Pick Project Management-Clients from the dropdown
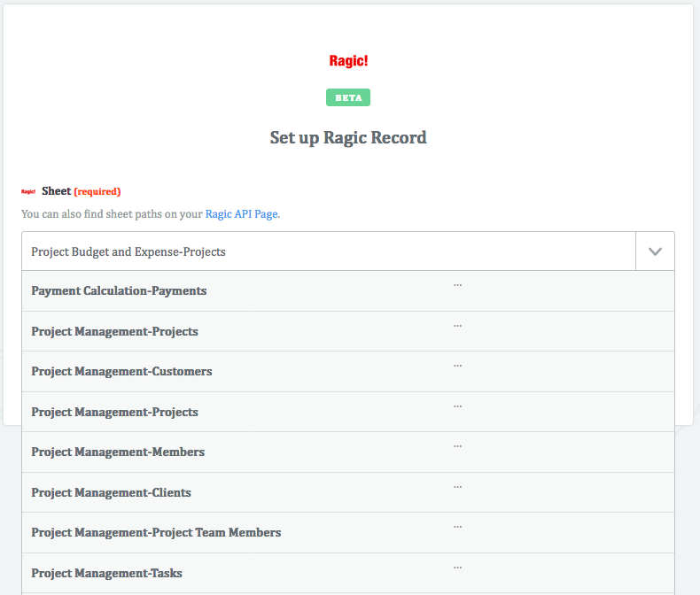The width and height of the screenshot is (700, 595). [x=111, y=493]
